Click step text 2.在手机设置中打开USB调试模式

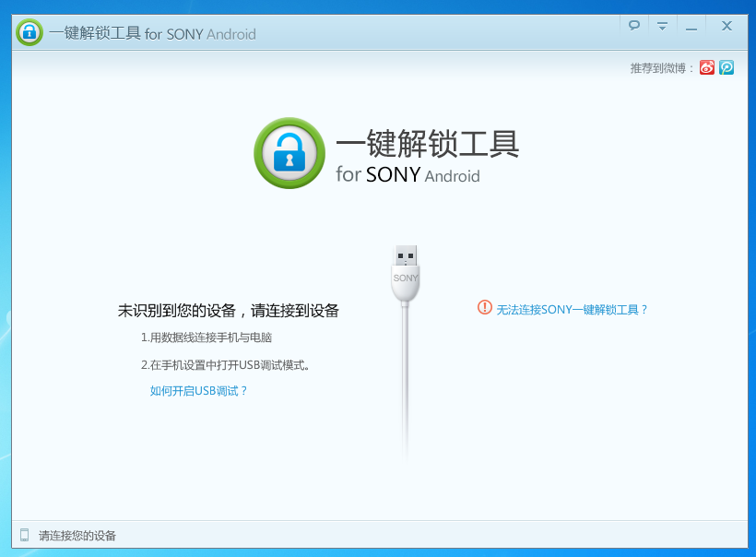[x=225, y=365]
